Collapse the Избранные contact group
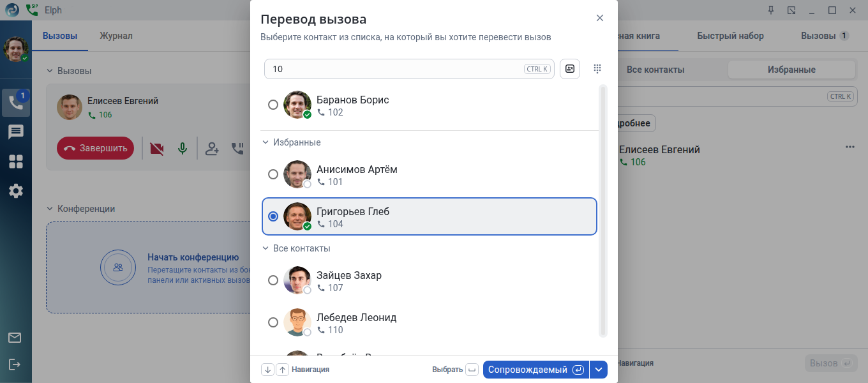The image size is (868, 383). coord(266,142)
